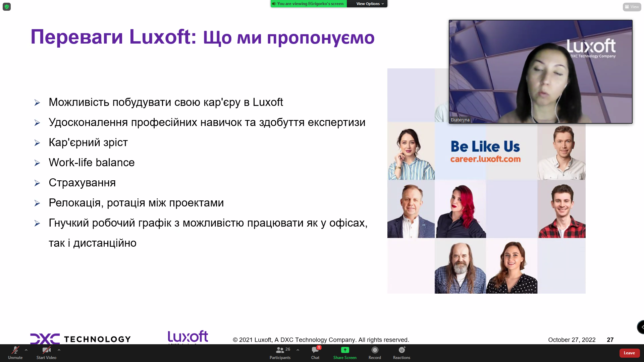Click the Luxoft logo in slide footer
The width and height of the screenshot is (644, 362).
click(188, 337)
